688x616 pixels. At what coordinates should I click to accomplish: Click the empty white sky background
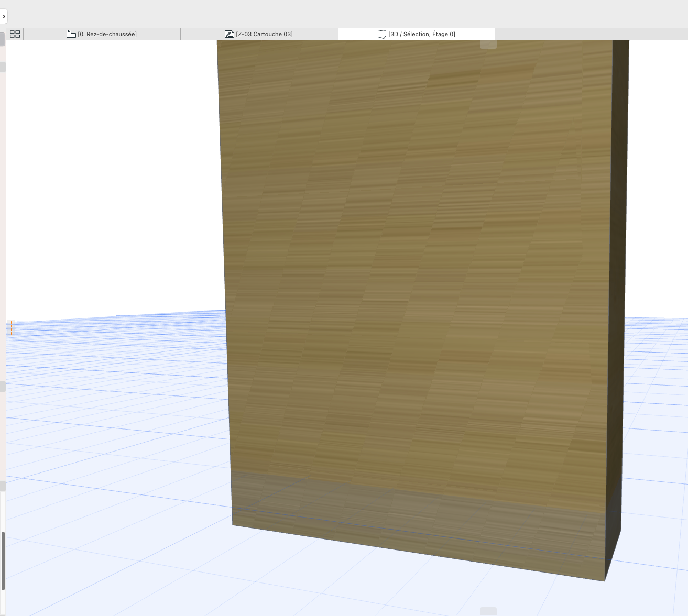tap(110, 173)
